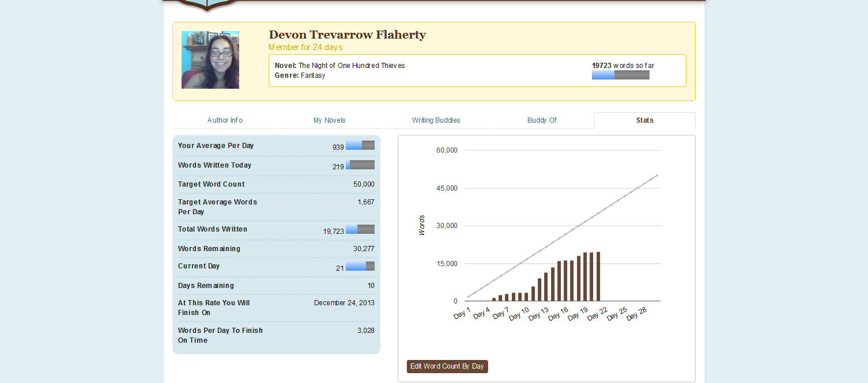
Task: Click the 60,000 gridline label on chart
Action: point(447,150)
